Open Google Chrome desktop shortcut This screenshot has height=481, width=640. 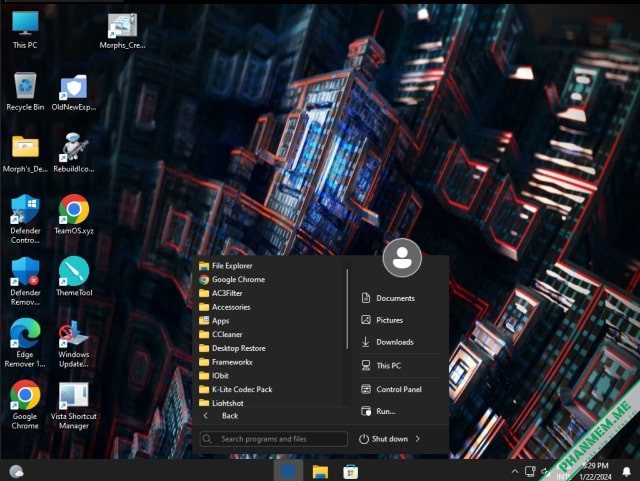(x=25, y=405)
